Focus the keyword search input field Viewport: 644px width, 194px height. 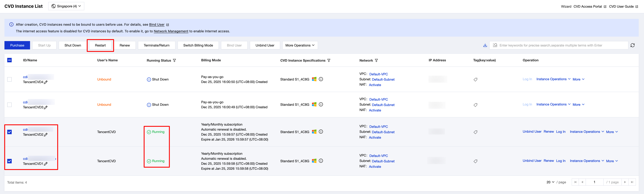[x=560, y=45]
